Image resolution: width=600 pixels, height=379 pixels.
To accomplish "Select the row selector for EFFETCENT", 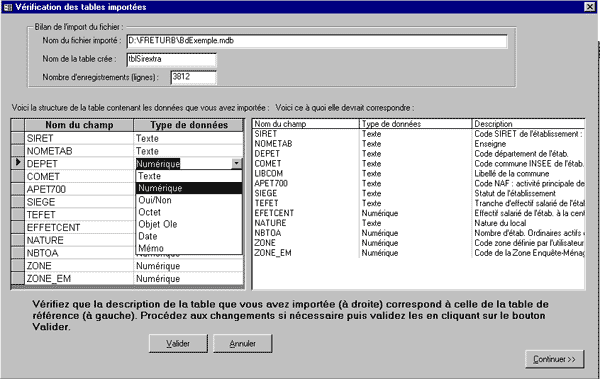I will pos(18,227).
